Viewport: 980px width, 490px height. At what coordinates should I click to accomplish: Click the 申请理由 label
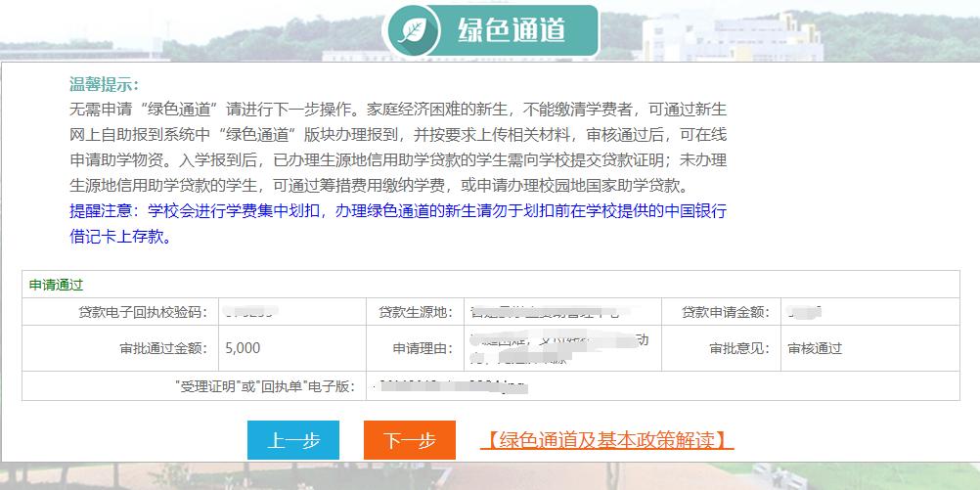coord(423,348)
